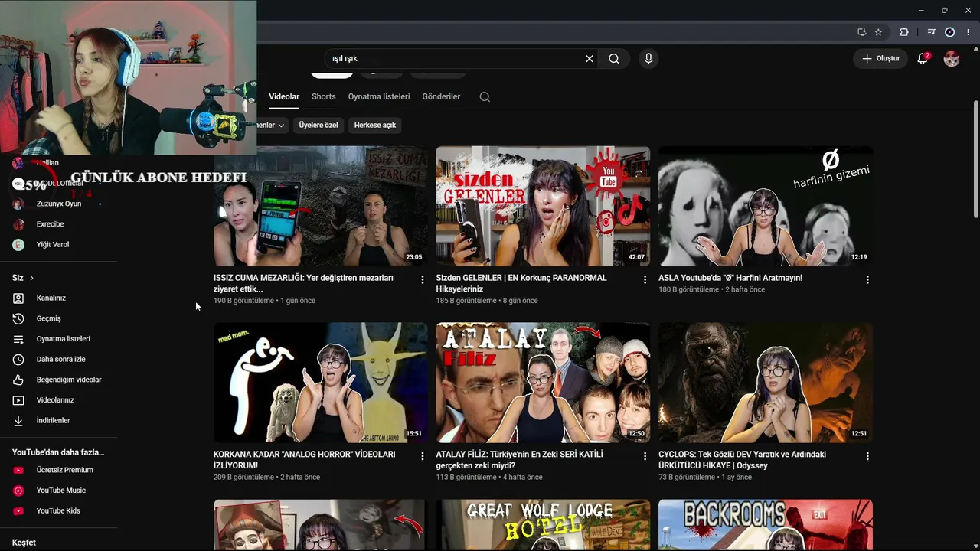The height and width of the screenshot is (551, 980).
Task: Play the ISSIZ CUMA MEZARLIĞI thumbnail
Action: 321,206
